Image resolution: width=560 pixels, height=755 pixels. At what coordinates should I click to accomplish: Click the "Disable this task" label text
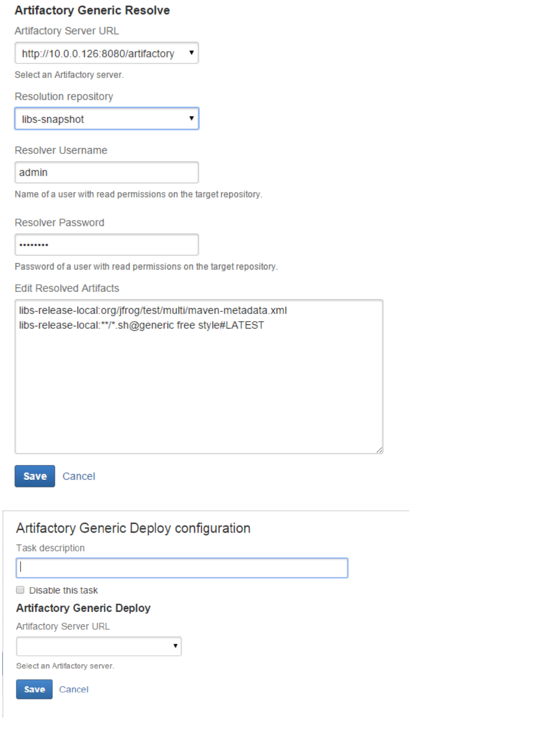[x=63, y=590]
